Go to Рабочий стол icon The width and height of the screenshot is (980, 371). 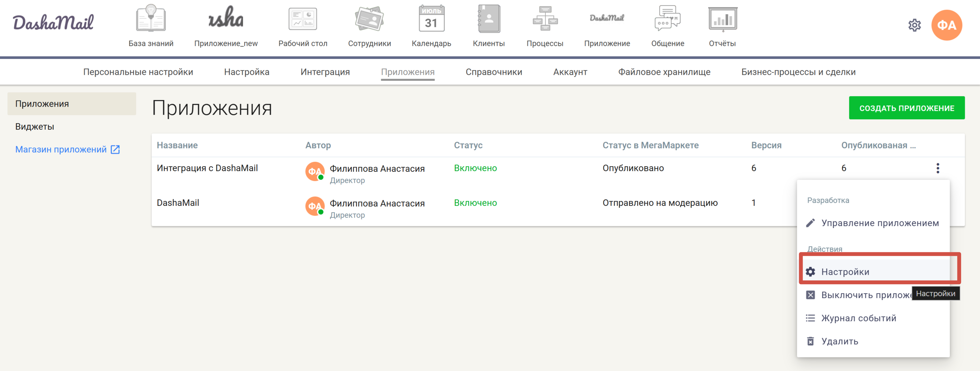click(x=303, y=19)
